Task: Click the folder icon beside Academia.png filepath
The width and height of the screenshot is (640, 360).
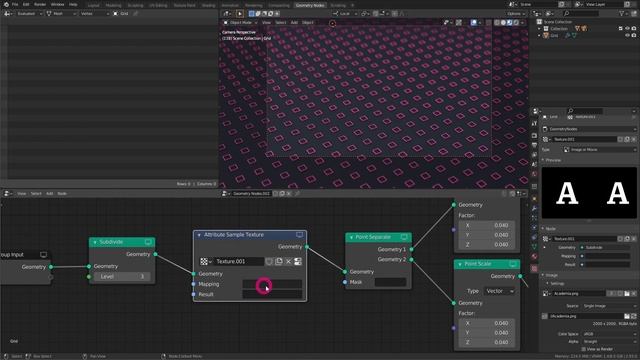Action: click(627, 316)
